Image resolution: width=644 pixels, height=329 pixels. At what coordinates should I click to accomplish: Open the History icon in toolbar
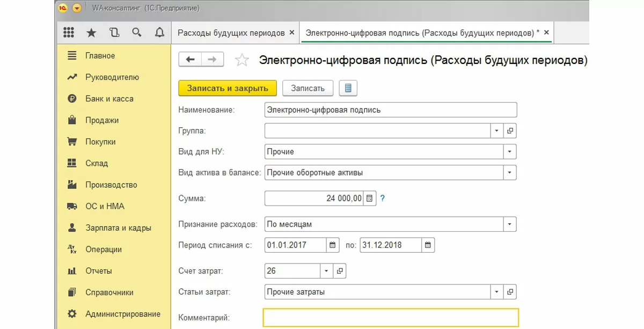point(114,33)
